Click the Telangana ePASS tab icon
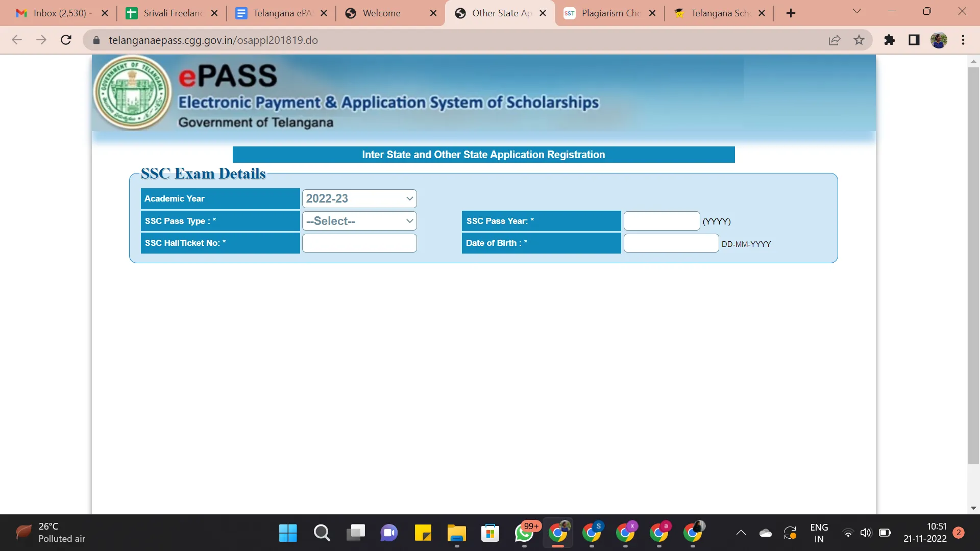Image resolution: width=980 pixels, height=551 pixels. tap(240, 13)
